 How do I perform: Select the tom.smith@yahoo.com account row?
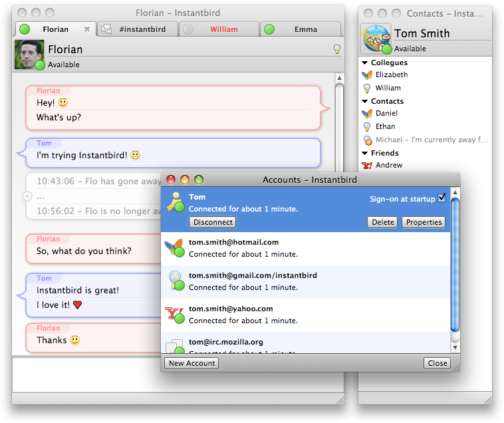coord(305,315)
